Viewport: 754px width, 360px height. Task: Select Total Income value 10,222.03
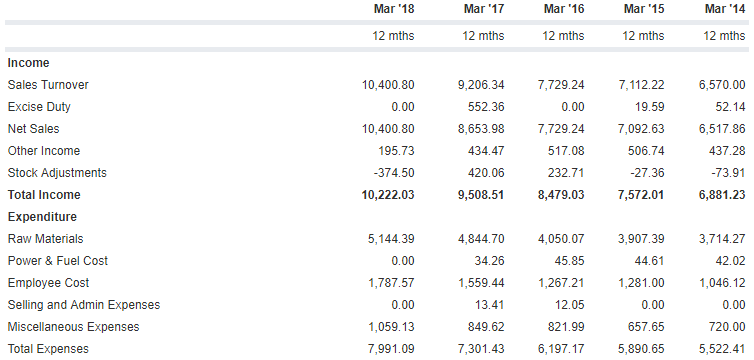[x=388, y=195]
